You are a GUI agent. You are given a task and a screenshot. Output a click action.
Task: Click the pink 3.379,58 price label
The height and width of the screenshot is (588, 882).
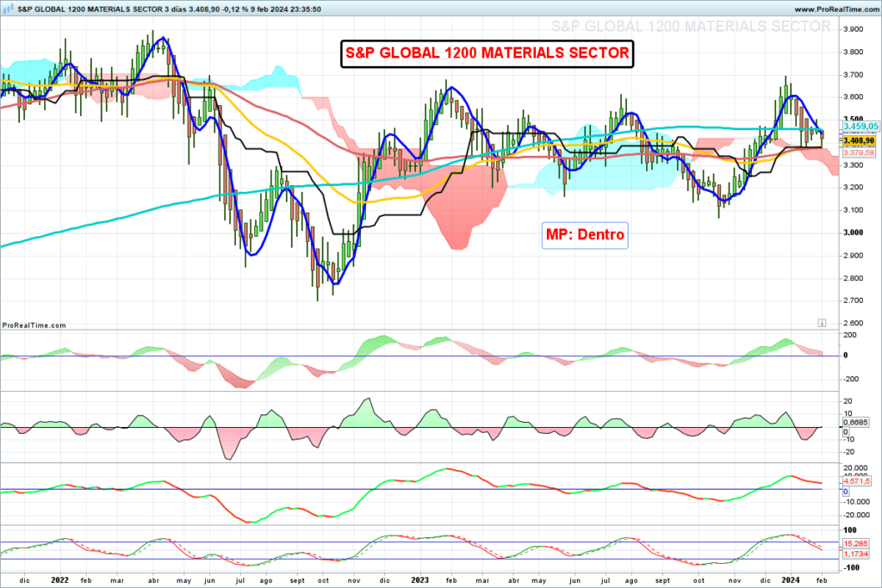(x=859, y=152)
